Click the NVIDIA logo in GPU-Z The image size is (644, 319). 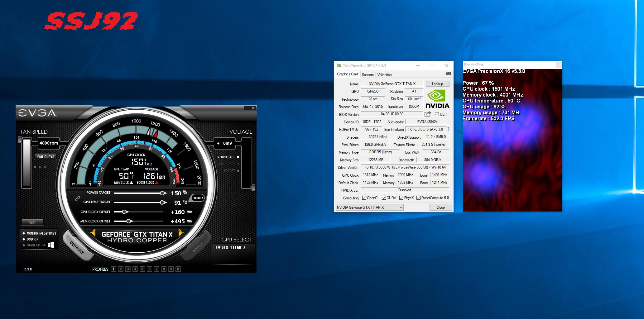(437, 99)
